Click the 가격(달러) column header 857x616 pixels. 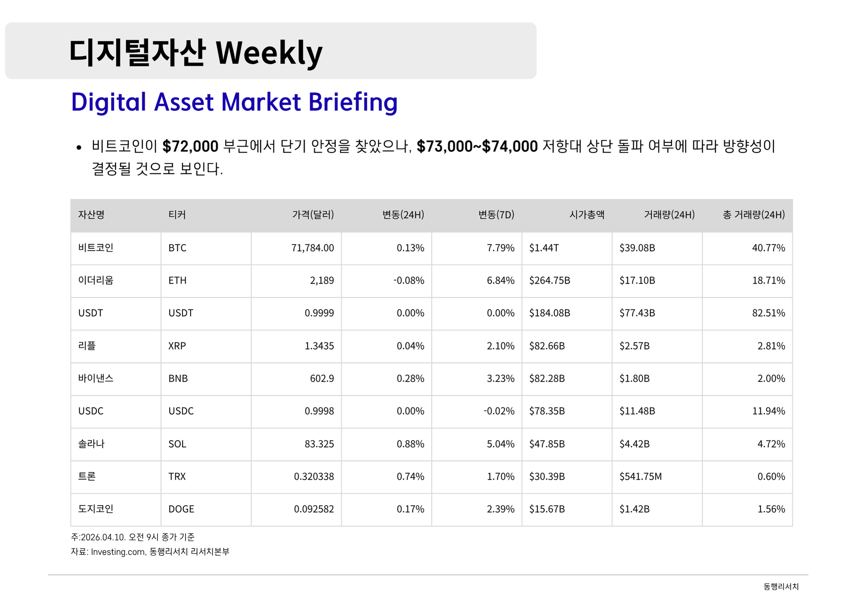pos(313,215)
